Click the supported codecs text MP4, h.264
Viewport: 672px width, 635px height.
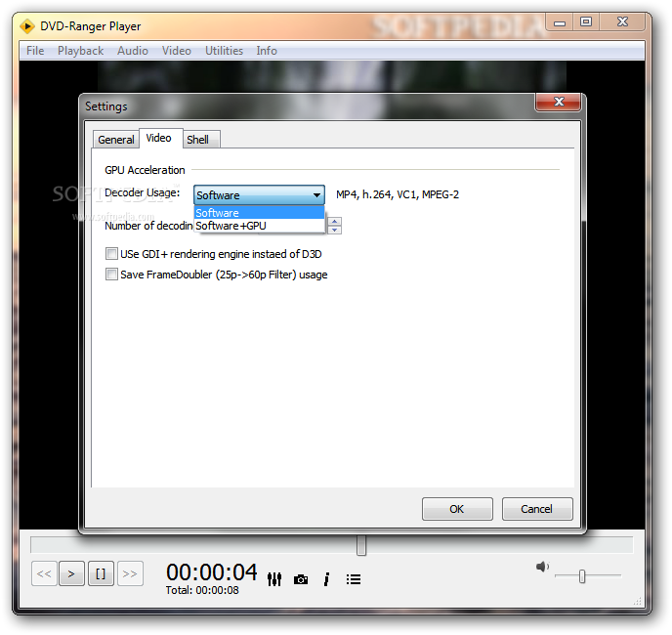click(398, 194)
